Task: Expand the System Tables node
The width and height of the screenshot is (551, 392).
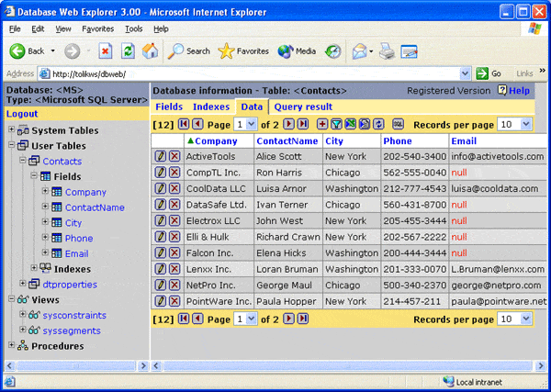Action: [x=12, y=129]
